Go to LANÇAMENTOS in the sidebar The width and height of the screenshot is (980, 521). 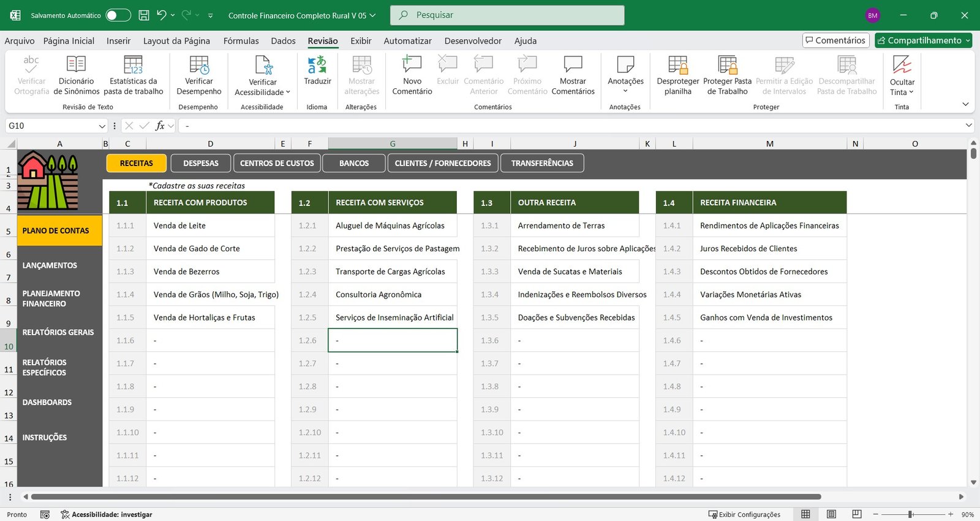[x=50, y=265]
